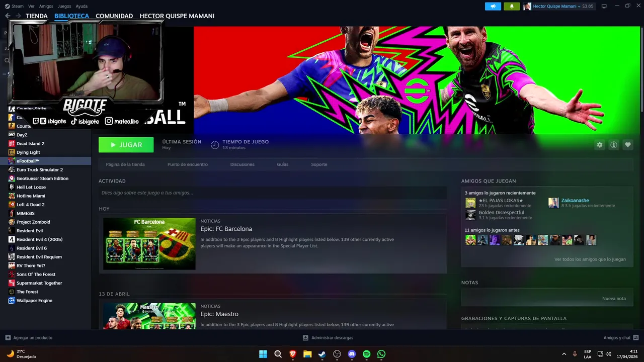Click the game info icon
This screenshot has width=644, height=362.
(x=614, y=145)
